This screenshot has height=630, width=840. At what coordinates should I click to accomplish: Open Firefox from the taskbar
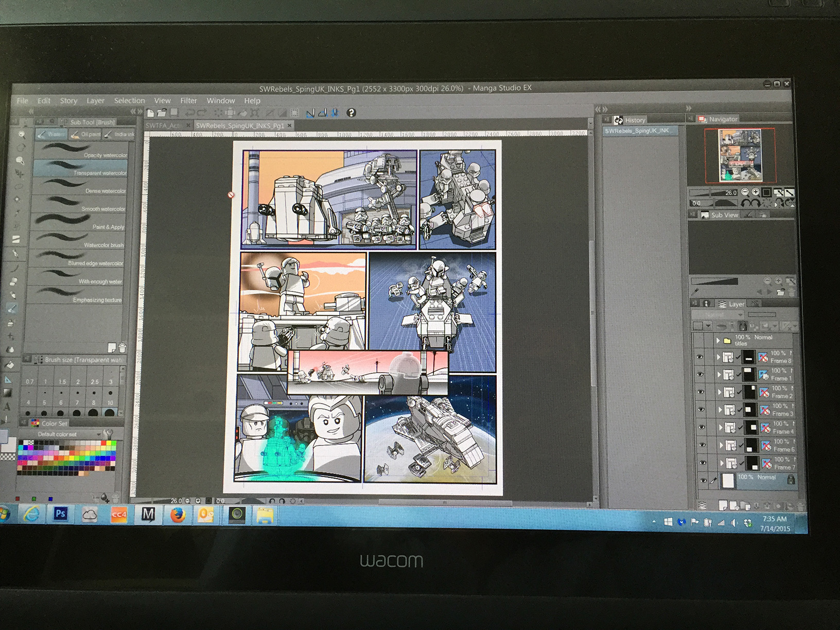pos(178,514)
